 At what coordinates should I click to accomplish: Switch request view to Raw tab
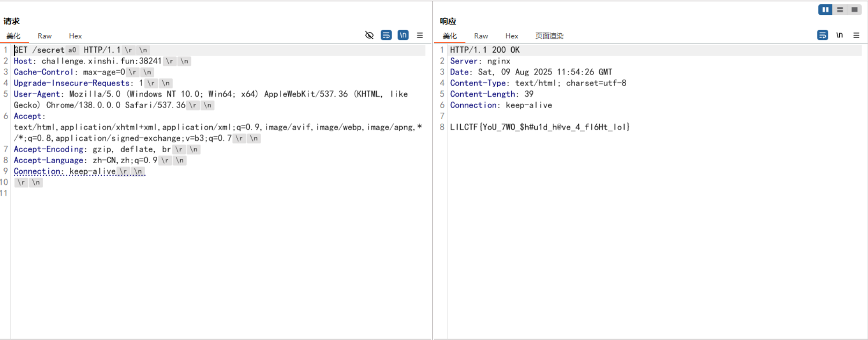point(44,36)
